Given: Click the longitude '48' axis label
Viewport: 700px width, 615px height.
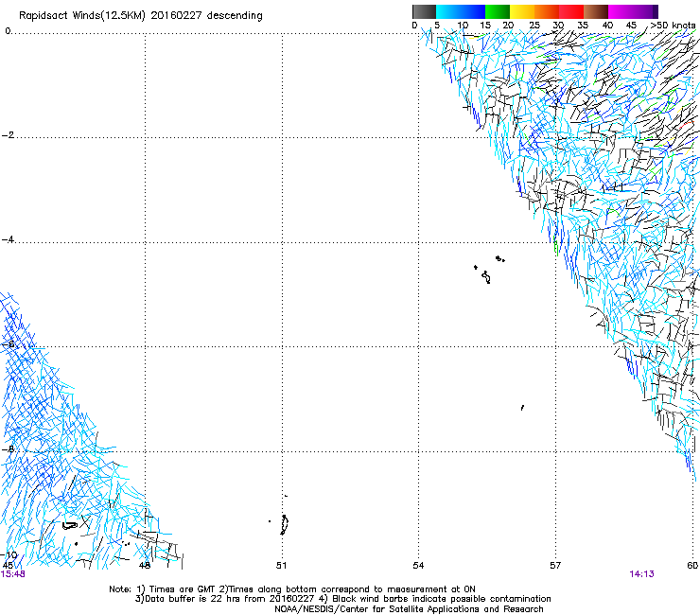Looking at the screenshot, I should click(144, 566).
